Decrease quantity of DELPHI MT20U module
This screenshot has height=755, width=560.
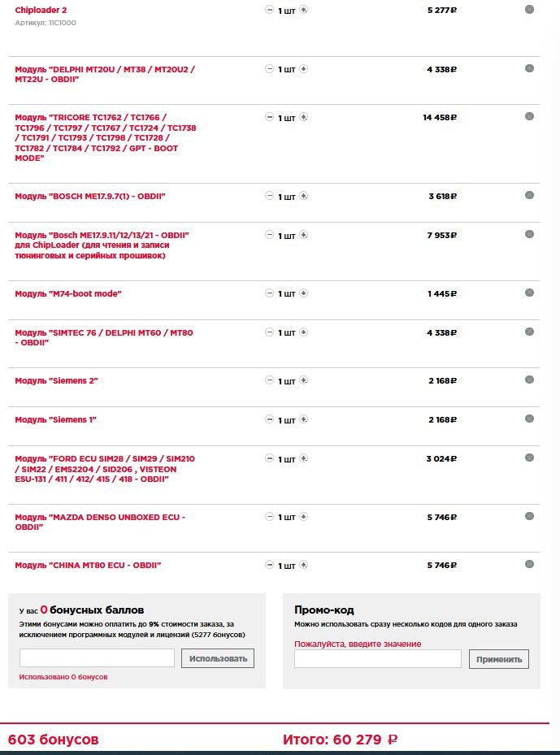(x=270, y=69)
